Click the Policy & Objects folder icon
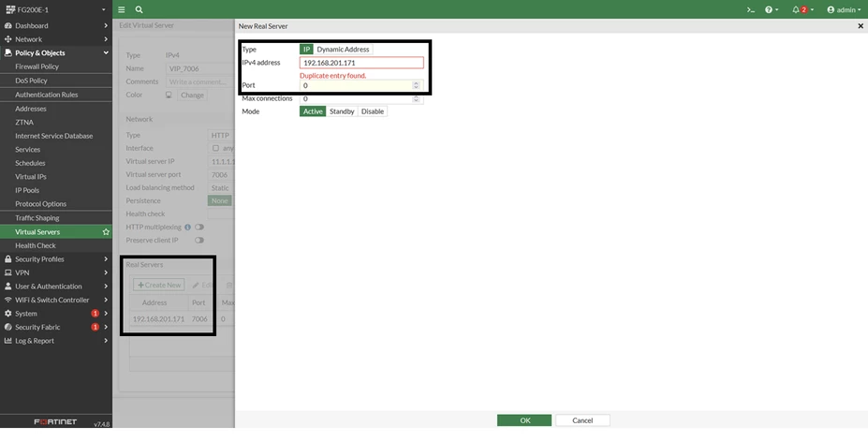Image resolution: width=868 pixels, height=441 pixels. (x=7, y=53)
